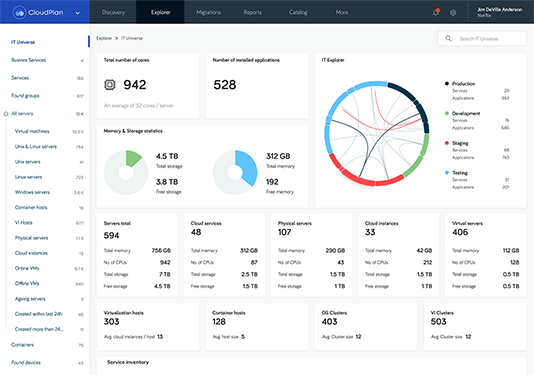Open the Catalog tab
Viewport: 534px width, 375px height.
(x=298, y=12)
